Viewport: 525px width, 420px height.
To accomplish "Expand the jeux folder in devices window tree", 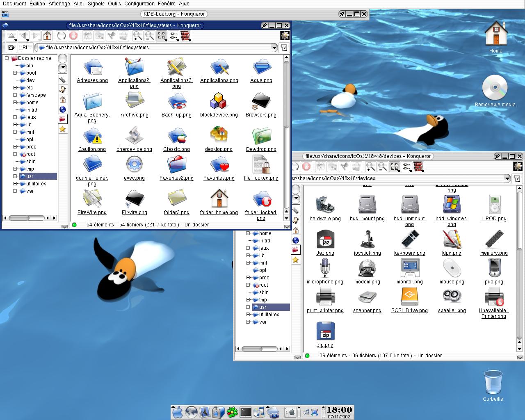I will click(x=248, y=248).
